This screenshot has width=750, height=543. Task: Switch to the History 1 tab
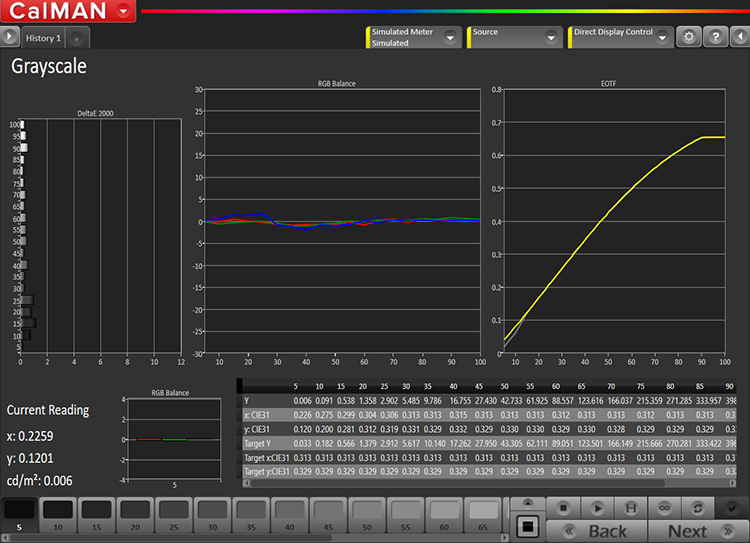tap(43, 38)
